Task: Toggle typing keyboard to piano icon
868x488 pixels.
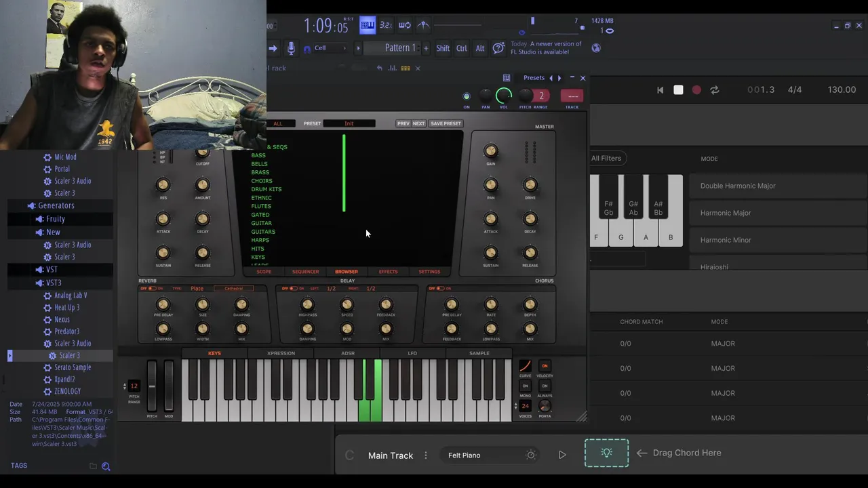Action: tap(368, 26)
